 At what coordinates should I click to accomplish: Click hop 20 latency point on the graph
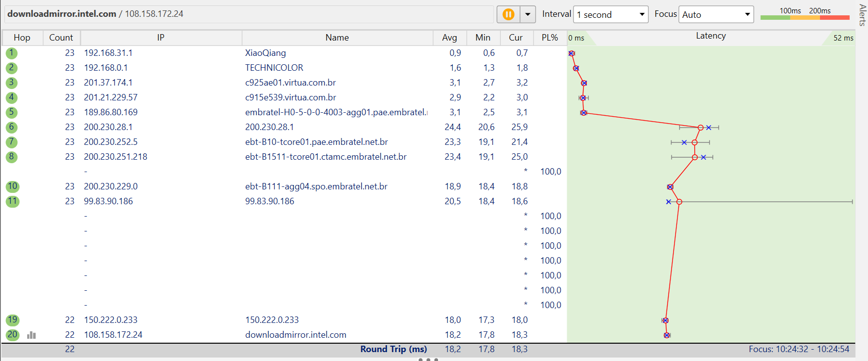[667, 335]
